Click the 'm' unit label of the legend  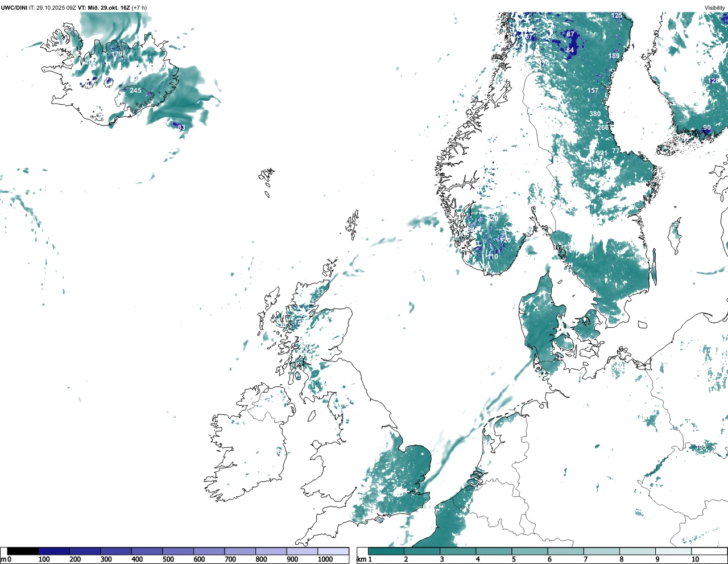point(3,559)
